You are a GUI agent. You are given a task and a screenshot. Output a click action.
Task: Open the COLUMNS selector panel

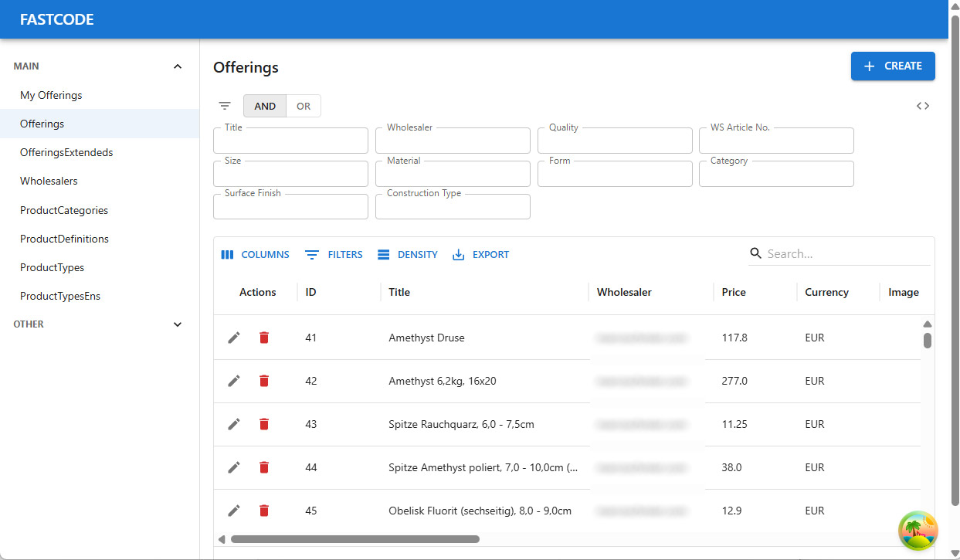255,254
